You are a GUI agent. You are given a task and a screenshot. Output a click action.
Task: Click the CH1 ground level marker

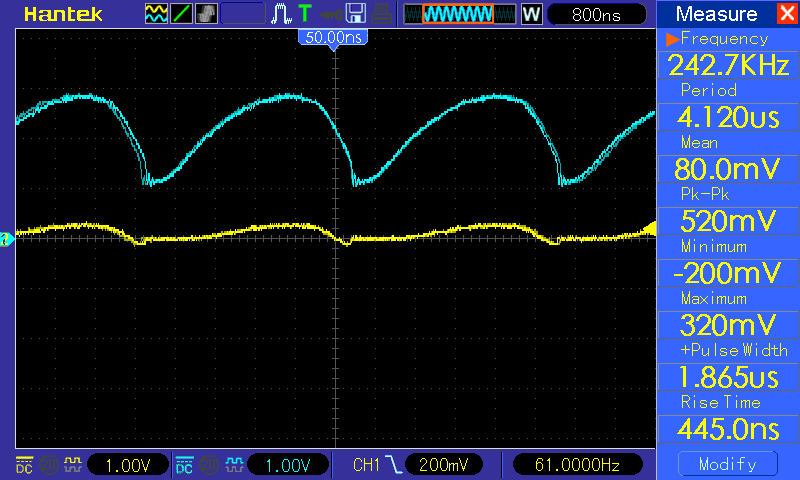click(7, 239)
